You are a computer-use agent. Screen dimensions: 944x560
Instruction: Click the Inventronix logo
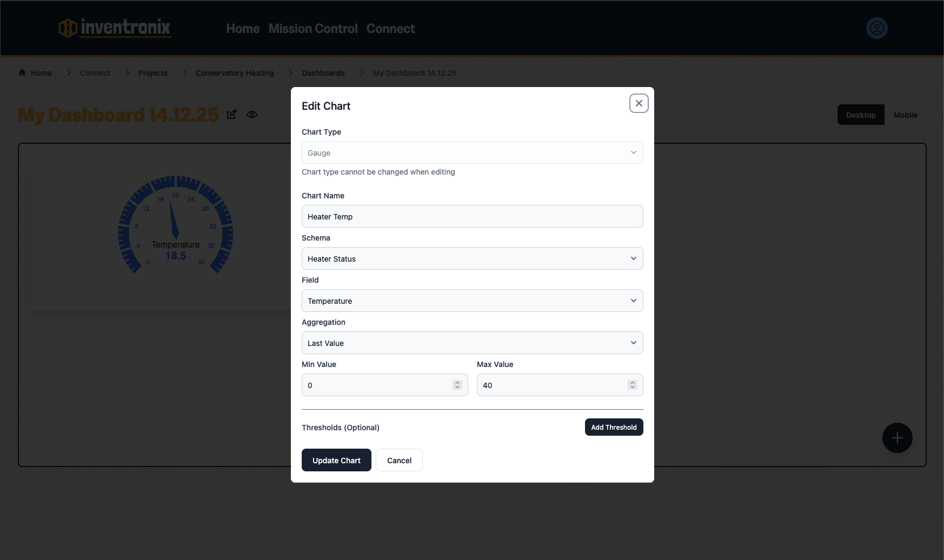(115, 28)
